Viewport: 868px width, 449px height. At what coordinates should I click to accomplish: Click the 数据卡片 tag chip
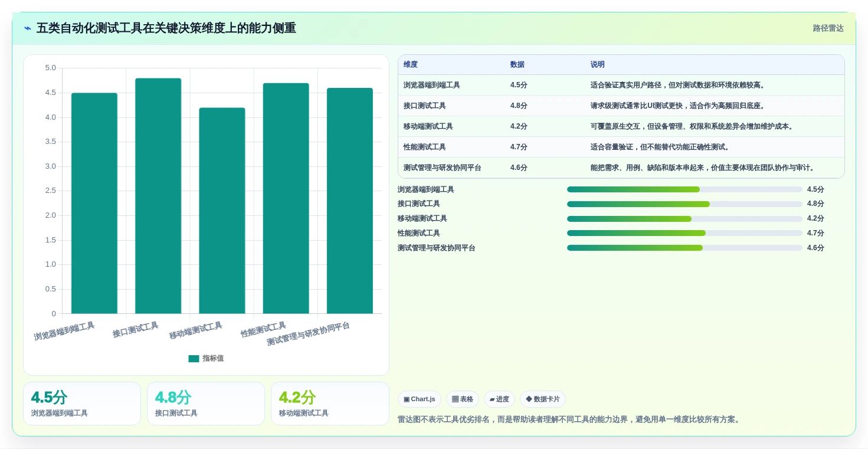pyautogui.click(x=543, y=399)
